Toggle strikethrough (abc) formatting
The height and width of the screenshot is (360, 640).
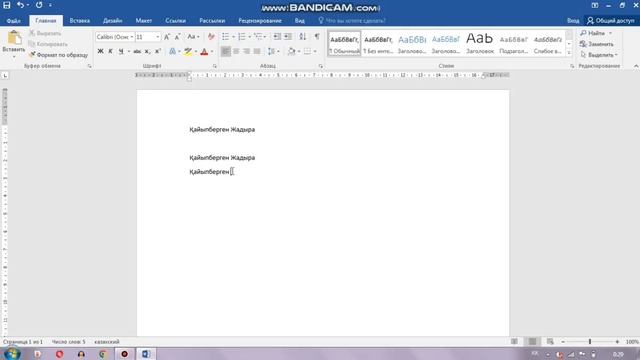tap(137, 51)
